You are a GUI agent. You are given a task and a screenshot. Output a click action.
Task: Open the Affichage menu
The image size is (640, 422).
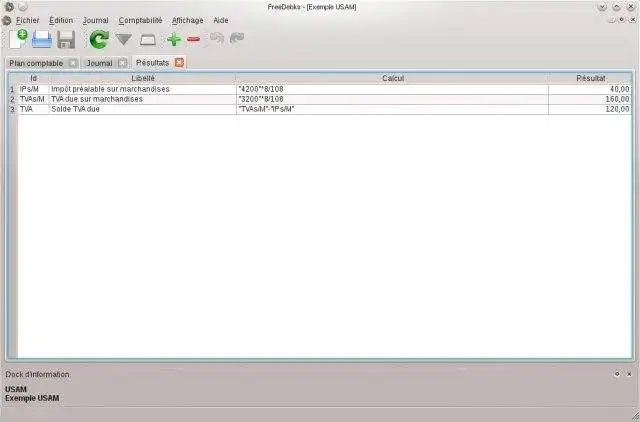[188, 20]
